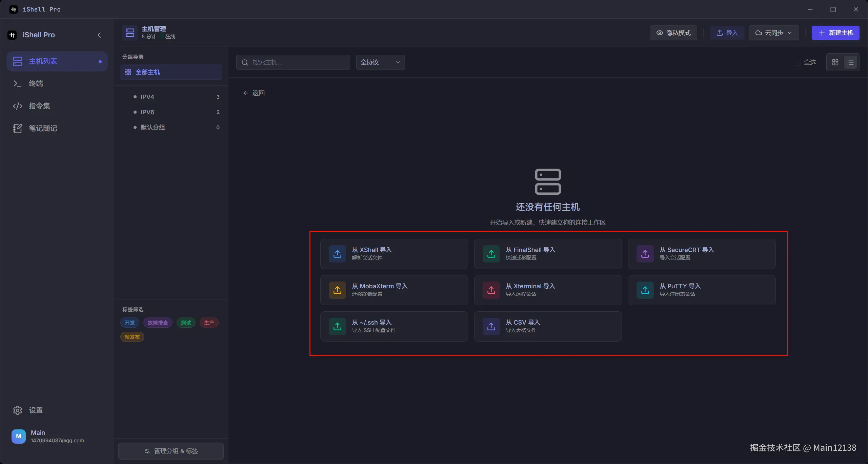
Task: Click the PuTTY import upload icon
Action: (645, 290)
